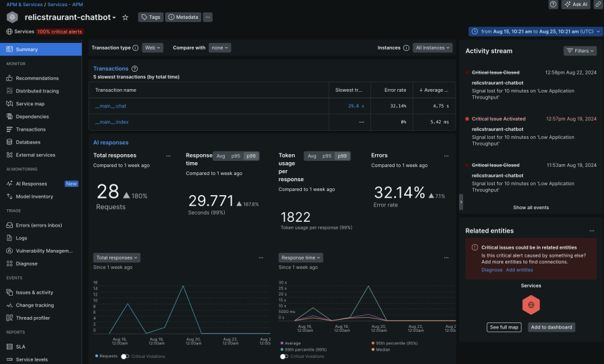604x364 pixels.
Task: Click the red hexagon service entity icon
Action: 531,305
